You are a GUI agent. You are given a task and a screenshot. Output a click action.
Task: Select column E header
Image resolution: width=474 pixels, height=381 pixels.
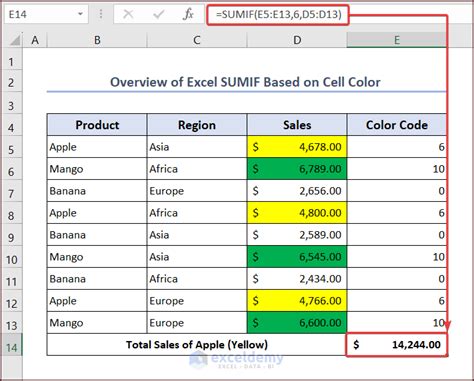[396, 40]
